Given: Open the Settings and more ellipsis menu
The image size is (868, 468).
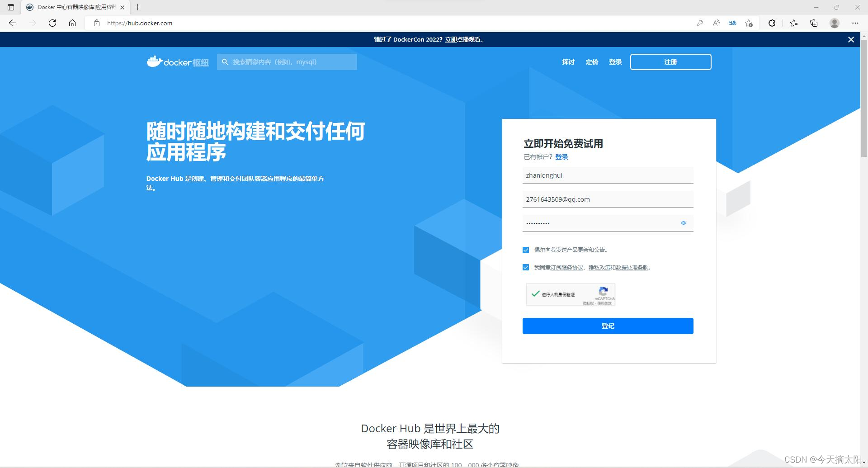Looking at the screenshot, I should pyautogui.click(x=855, y=23).
